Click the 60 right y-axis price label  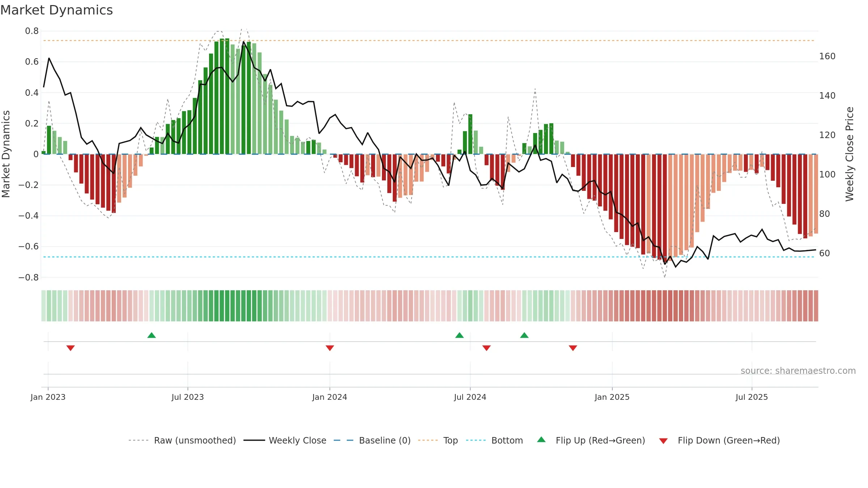tap(825, 253)
